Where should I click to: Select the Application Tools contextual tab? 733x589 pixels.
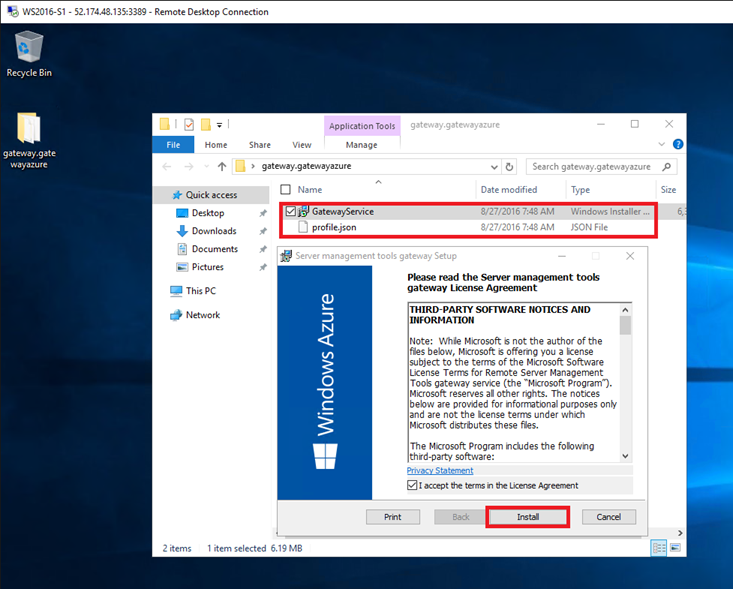pos(362,126)
